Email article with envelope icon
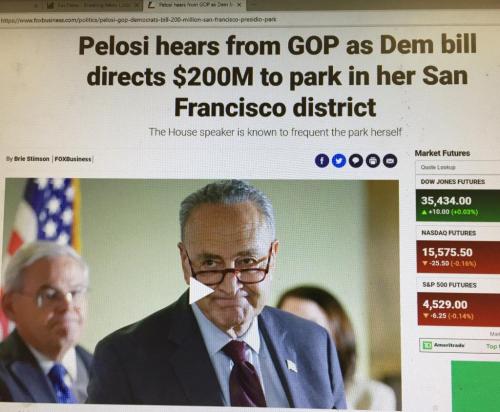Viewport: 500px width, 412px height. [390, 161]
